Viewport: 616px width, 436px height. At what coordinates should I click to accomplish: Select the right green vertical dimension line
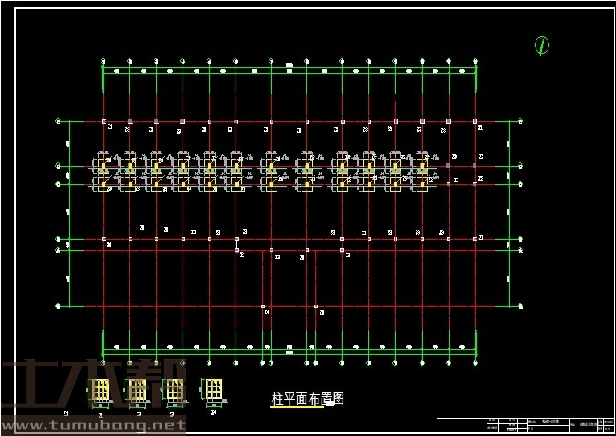tap(510, 214)
